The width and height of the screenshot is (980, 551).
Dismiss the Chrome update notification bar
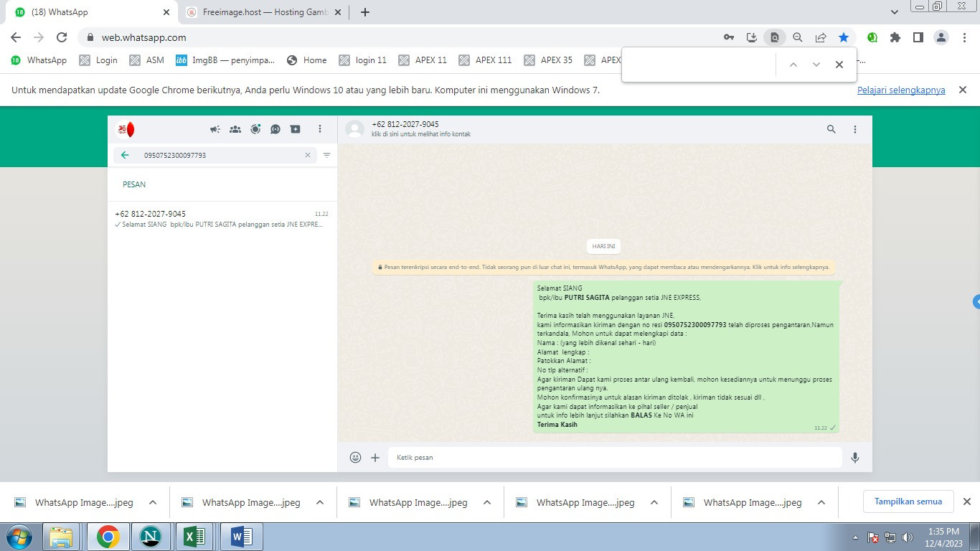(x=963, y=90)
